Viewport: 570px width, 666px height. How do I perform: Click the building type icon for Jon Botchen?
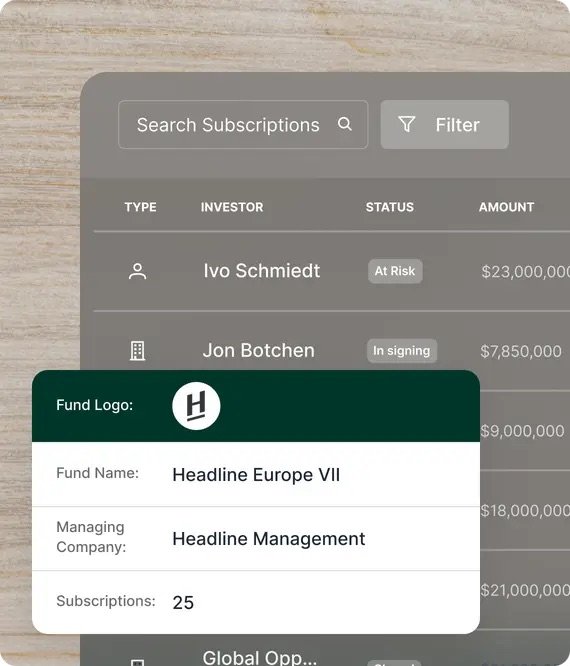(137, 351)
